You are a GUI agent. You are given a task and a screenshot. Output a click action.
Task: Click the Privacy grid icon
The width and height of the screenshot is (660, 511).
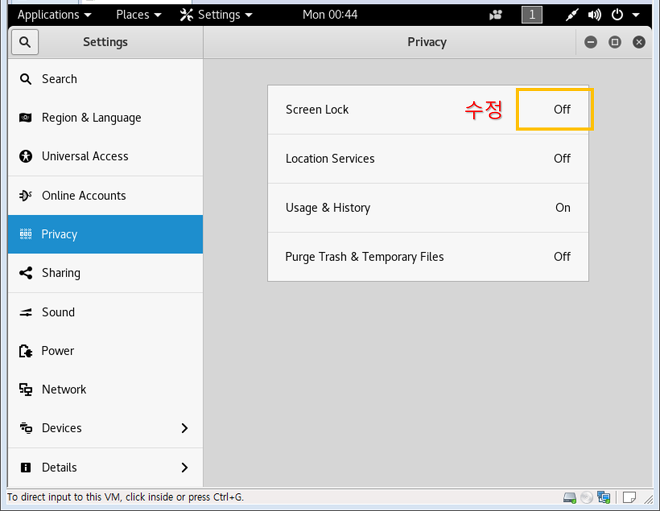26,234
